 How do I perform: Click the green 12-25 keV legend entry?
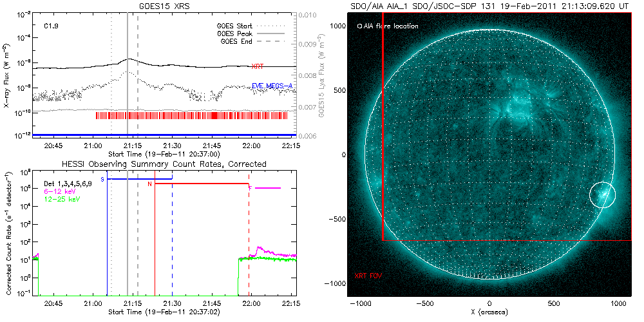[x=59, y=199]
